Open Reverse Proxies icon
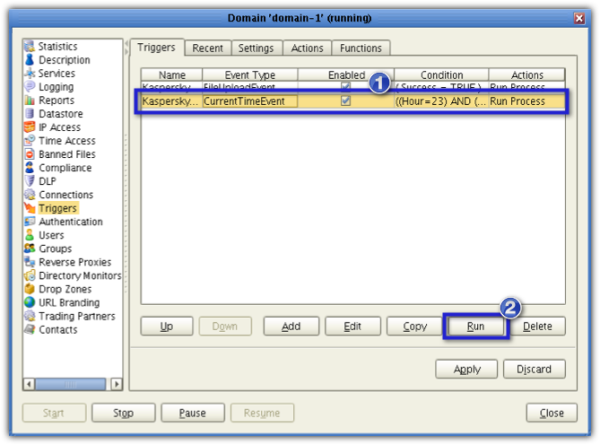 (x=30, y=262)
